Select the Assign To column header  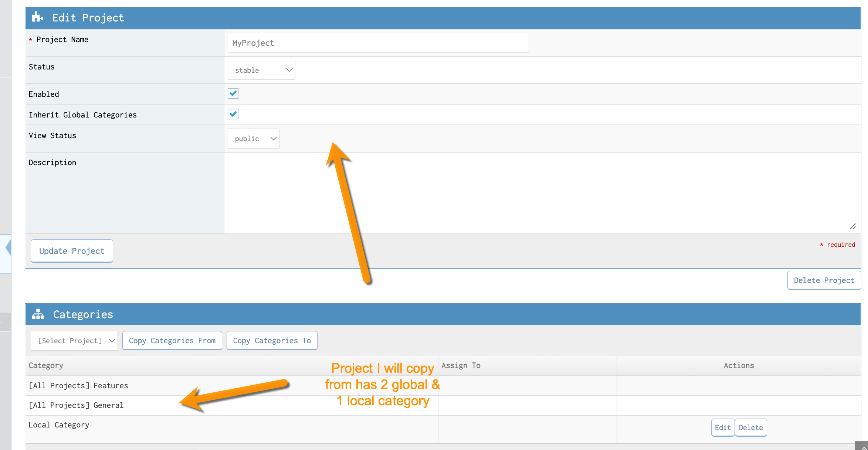461,365
